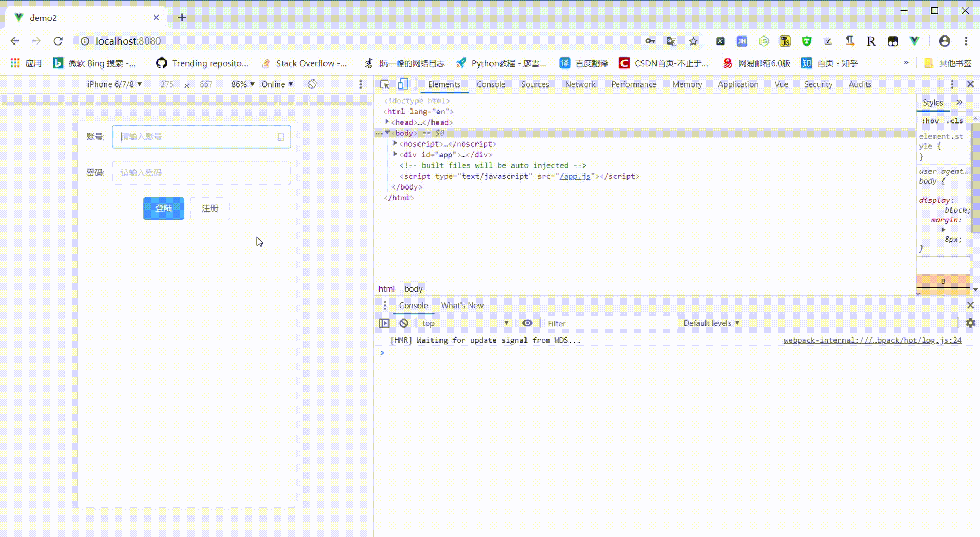Clear the console
Screen dimensions: 980x537
click(x=403, y=323)
